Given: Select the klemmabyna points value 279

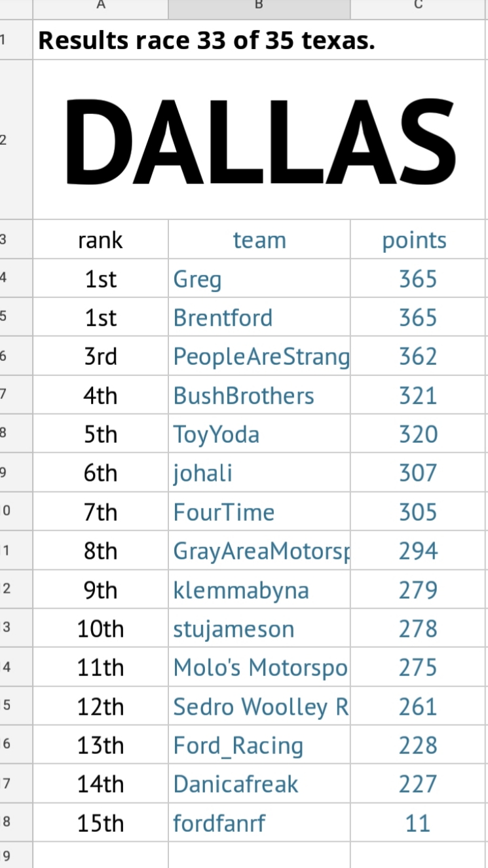Looking at the screenshot, I should pyautogui.click(x=418, y=590).
